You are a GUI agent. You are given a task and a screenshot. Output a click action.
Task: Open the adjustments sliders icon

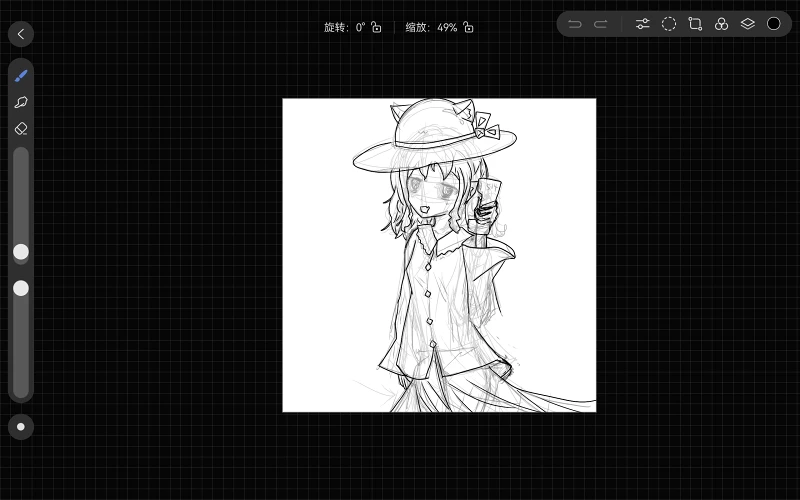click(642, 24)
